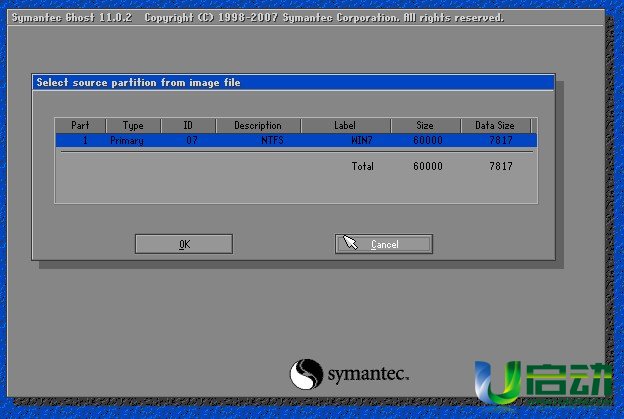Click the 07 ID cell
Screen dimensions: 624x419
click(192, 140)
